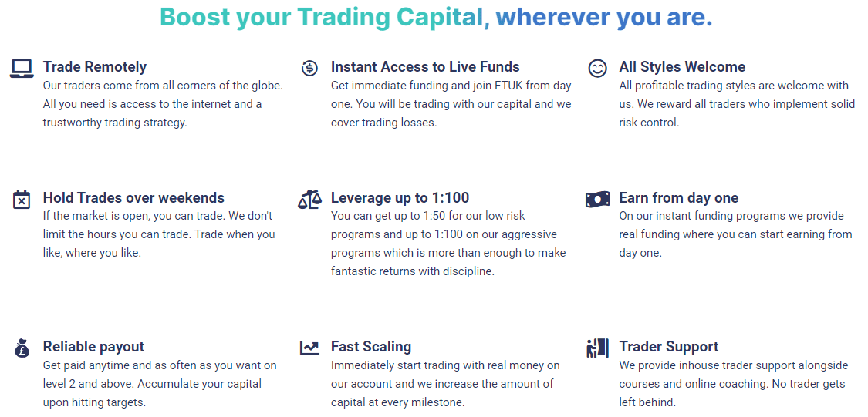Screen dimensions: 868x417
Task: Select the Fast Scaling heading
Action: (371, 347)
